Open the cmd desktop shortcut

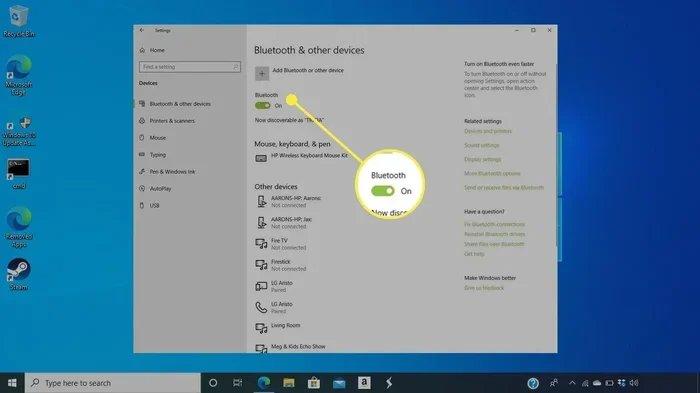19,174
